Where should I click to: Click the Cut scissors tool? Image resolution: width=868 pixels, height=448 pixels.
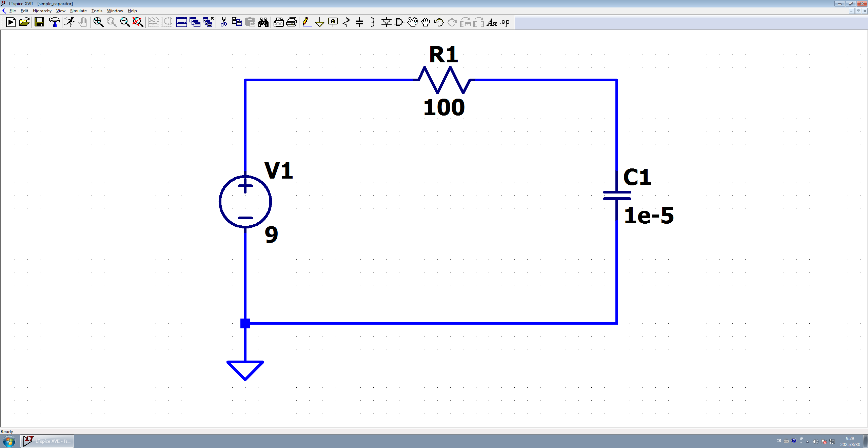click(x=223, y=22)
